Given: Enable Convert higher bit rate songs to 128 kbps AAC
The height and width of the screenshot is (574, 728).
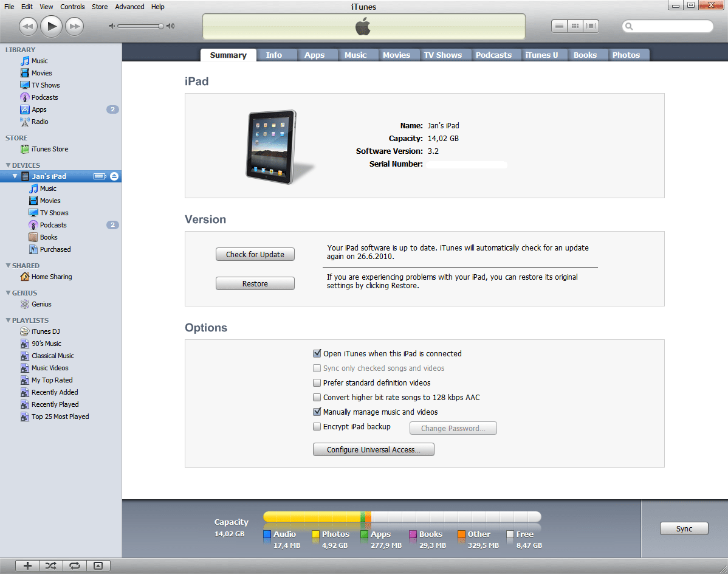Looking at the screenshot, I should click(317, 398).
